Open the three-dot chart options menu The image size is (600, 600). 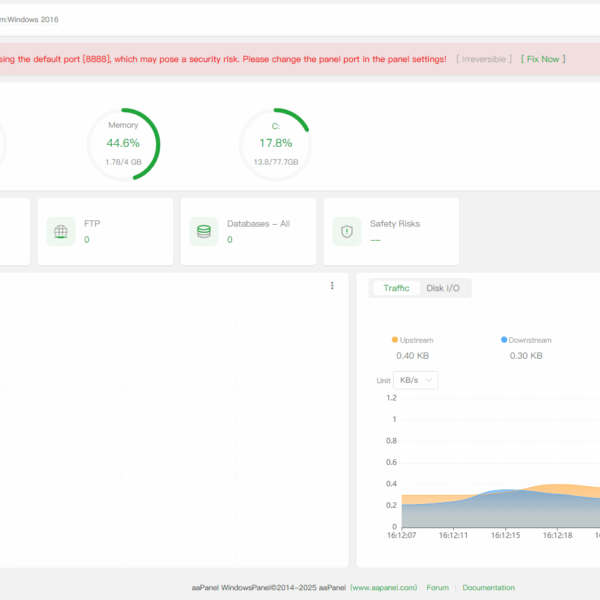point(332,286)
